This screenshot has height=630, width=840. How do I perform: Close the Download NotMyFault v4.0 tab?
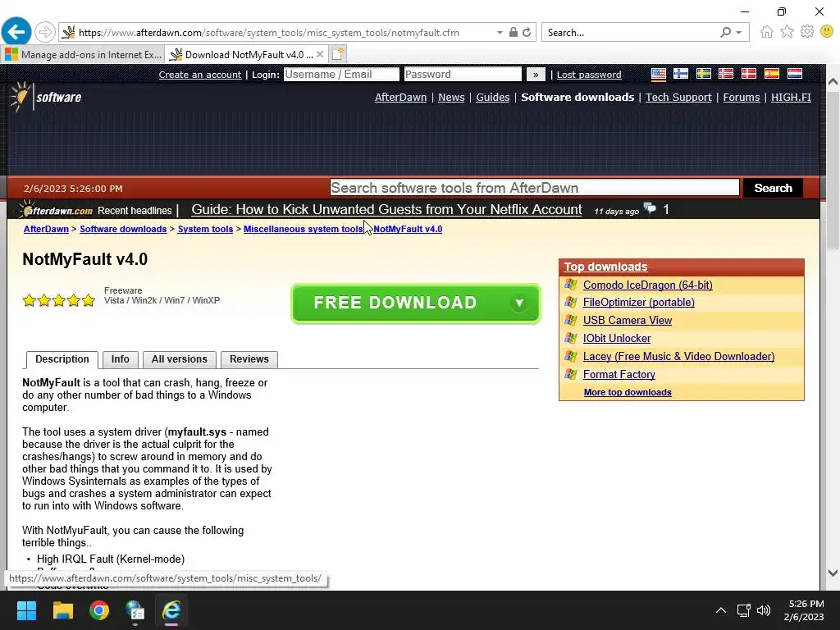[320, 54]
